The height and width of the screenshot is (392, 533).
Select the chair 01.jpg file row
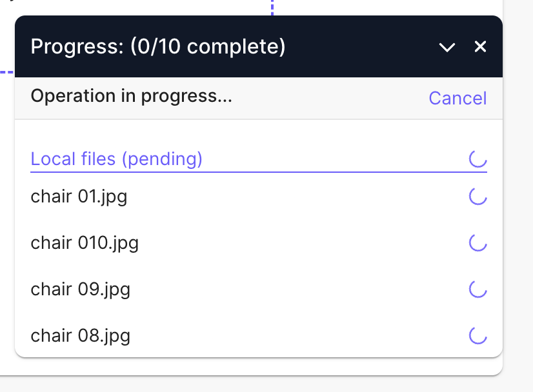pyautogui.click(x=79, y=196)
